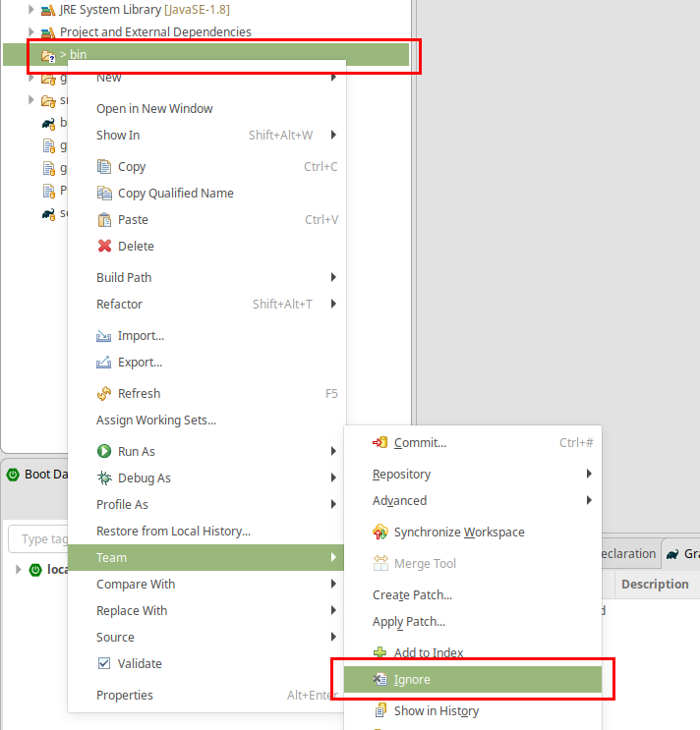Click the Copy icon in context menu
This screenshot has width=700, height=730.
click(104, 167)
